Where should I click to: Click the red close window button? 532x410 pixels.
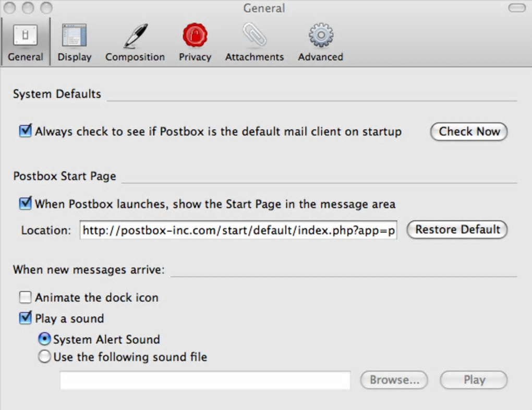pyautogui.click(x=10, y=7)
